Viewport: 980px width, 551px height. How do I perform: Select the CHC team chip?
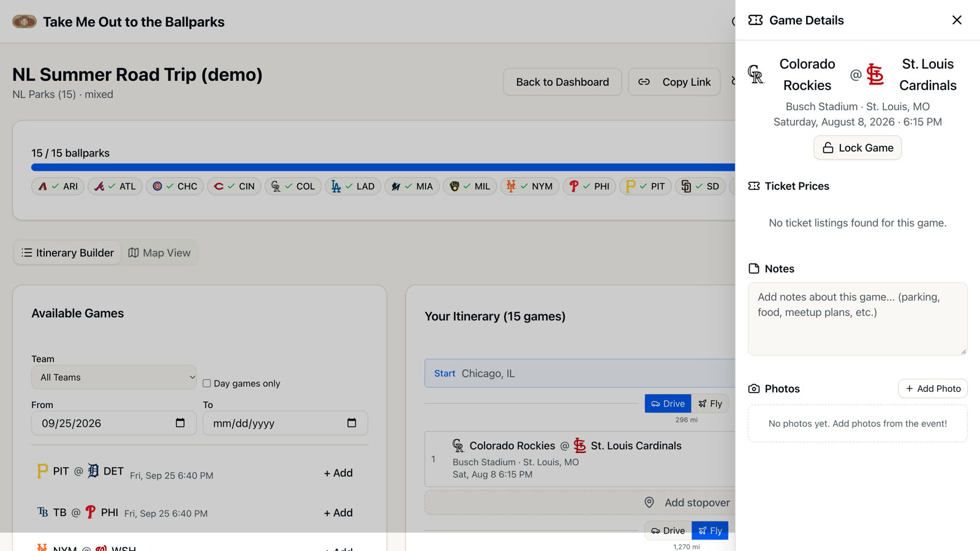click(175, 186)
